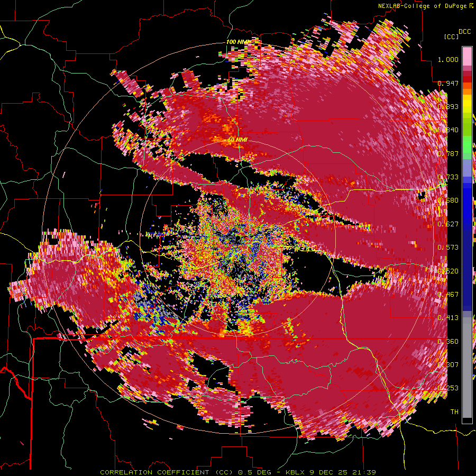The height and width of the screenshot is (476, 476).
Task: Click the 0.733 scale value
Action: (x=448, y=177)
